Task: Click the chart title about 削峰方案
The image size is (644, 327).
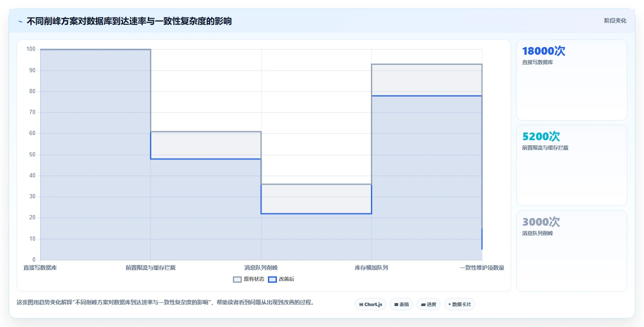Action: [x=129, y=21]
